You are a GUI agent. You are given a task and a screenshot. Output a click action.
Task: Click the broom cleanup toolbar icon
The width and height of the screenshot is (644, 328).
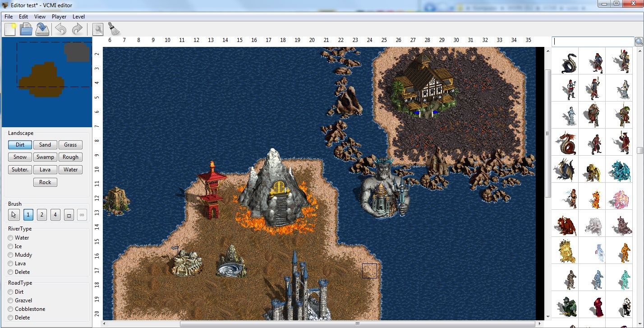click(x=114, y=29)
